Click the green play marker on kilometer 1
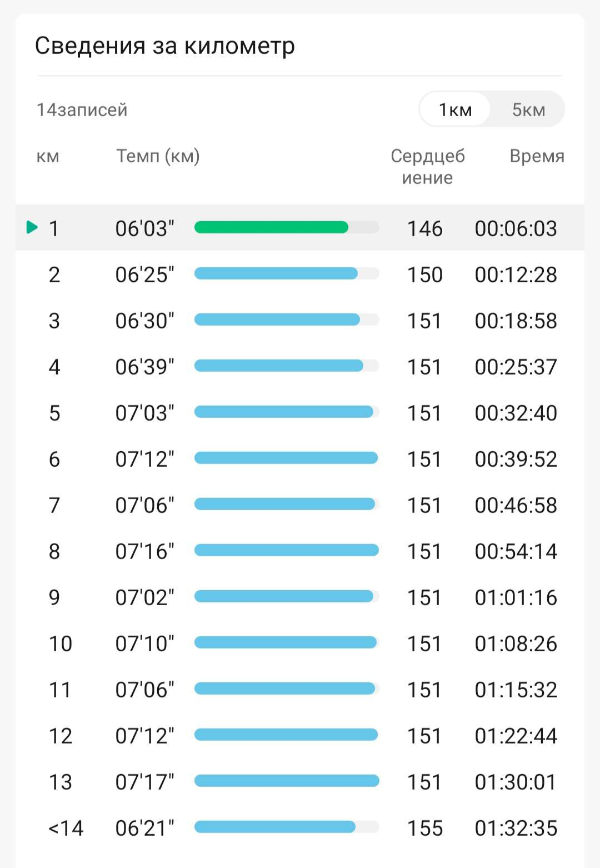Screen dimensions: 600x868 pos(32,227)
